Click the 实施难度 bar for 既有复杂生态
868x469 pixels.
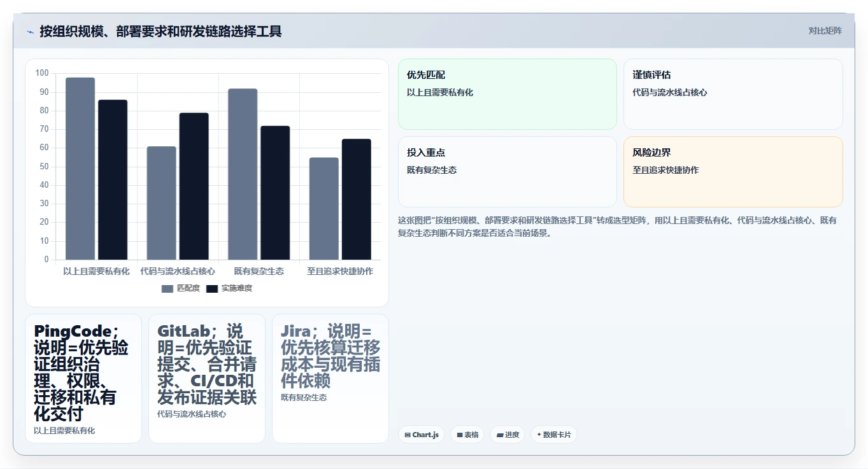[275, 193]
